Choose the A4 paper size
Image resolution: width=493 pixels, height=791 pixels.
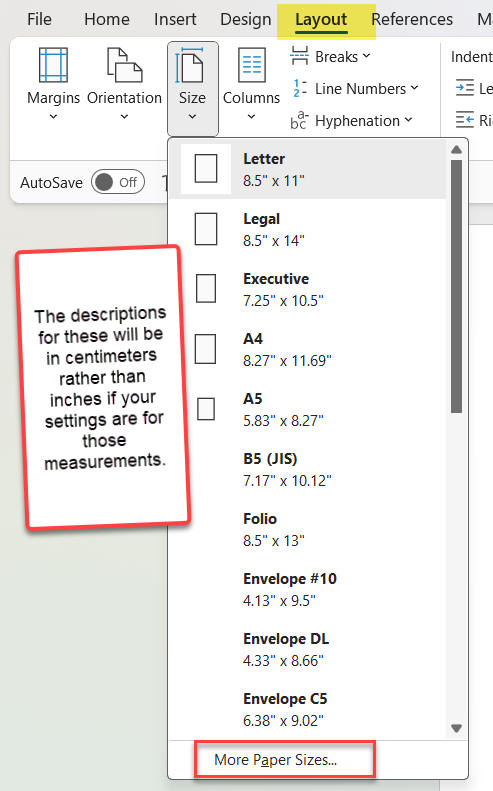[x=307, y=349]
